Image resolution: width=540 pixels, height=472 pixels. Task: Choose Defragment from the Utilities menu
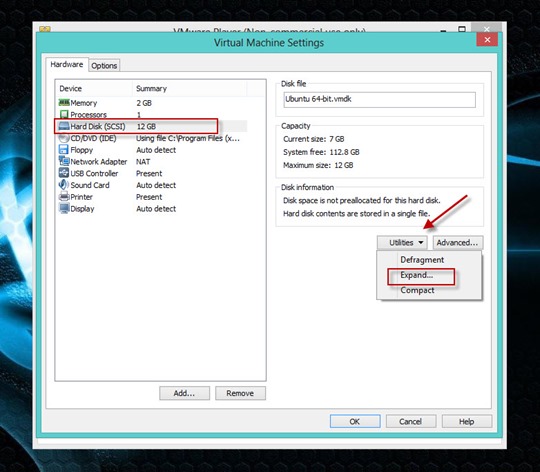[422, 260]
